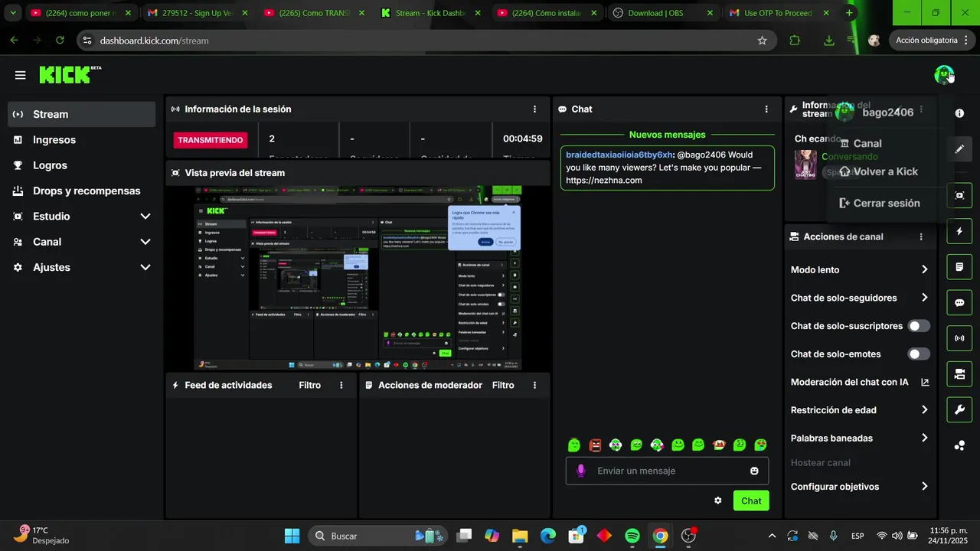The image size is (980, 551).
Task: Open the Acciones de moderador three-dot menu
Action: (x=534, y=385)
